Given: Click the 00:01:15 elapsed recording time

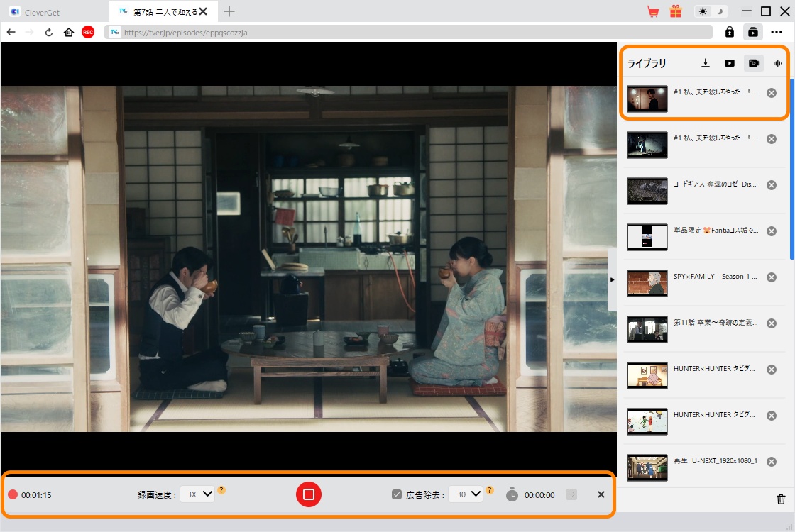Looking at the screenshot, I should pyautogui.click(x=36, y=495).
